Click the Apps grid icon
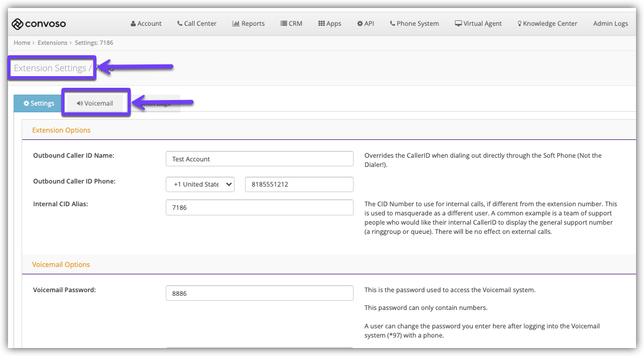The height and width of the screenshot is (356, 644). [x=321, y=24]
